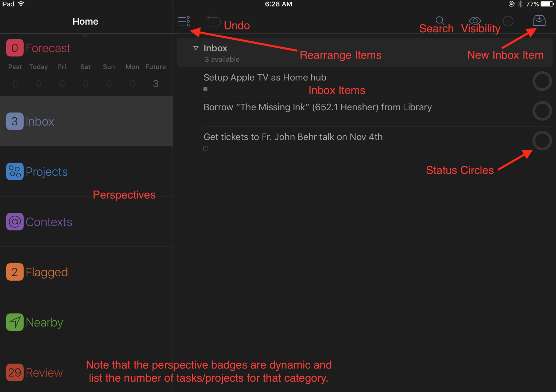
Task: Open note icon under Get tickets task
Action: click(x=205, y=149)
